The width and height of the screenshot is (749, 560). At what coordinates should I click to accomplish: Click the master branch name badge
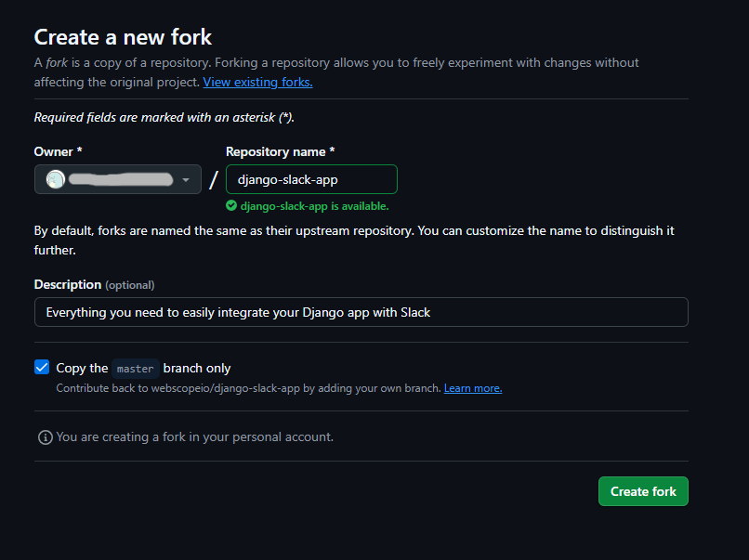pyautogui.click(x=135, y=369)
